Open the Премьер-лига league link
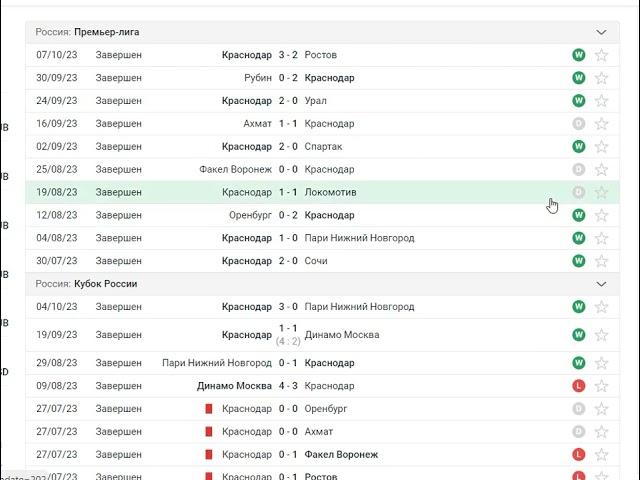 (107, 32)
